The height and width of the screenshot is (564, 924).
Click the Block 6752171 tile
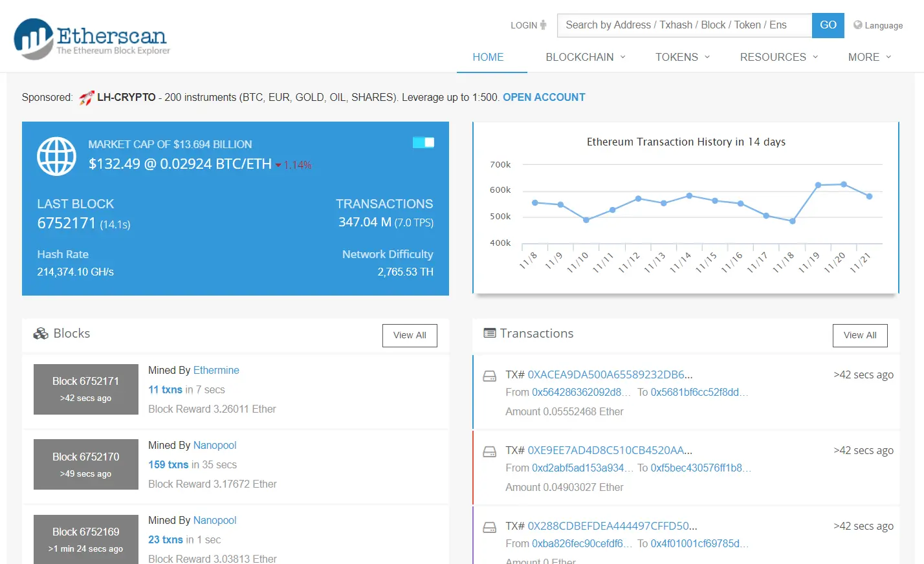pyautogui.click(x=86, y=389)
